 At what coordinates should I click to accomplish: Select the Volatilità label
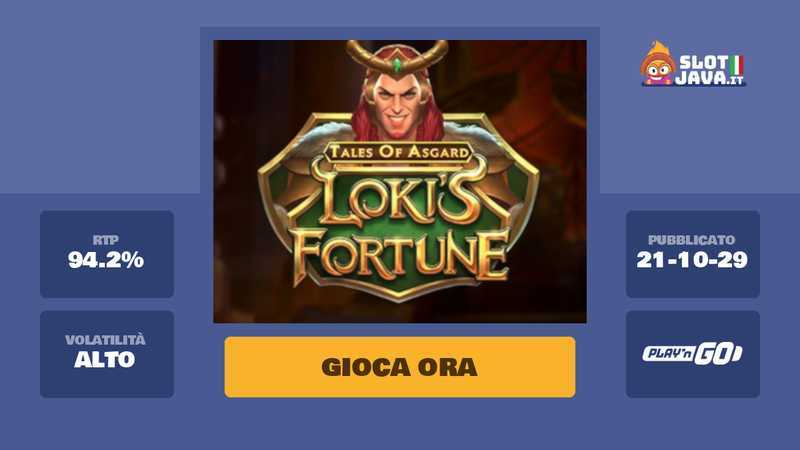(x=105, y=340)
